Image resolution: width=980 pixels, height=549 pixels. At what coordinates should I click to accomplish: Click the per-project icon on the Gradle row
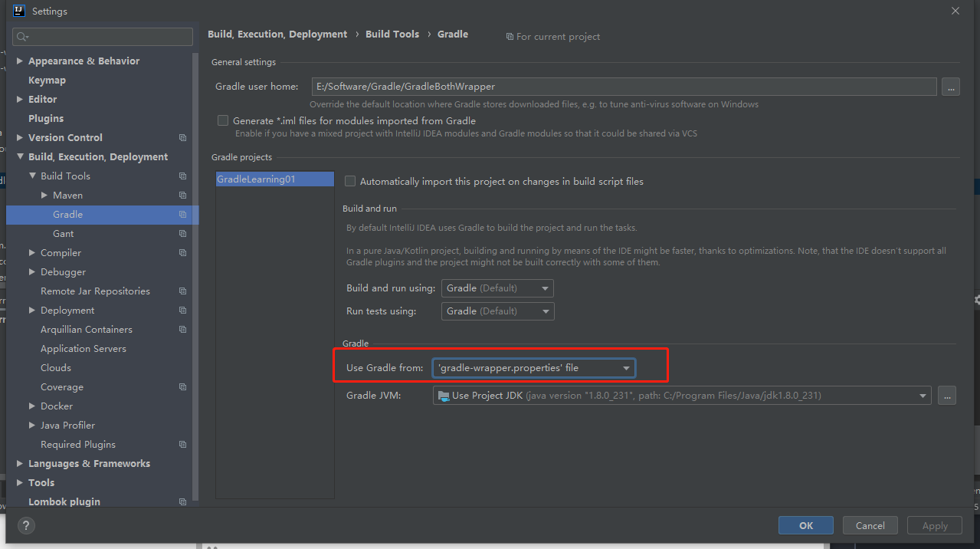coord(182,215)
